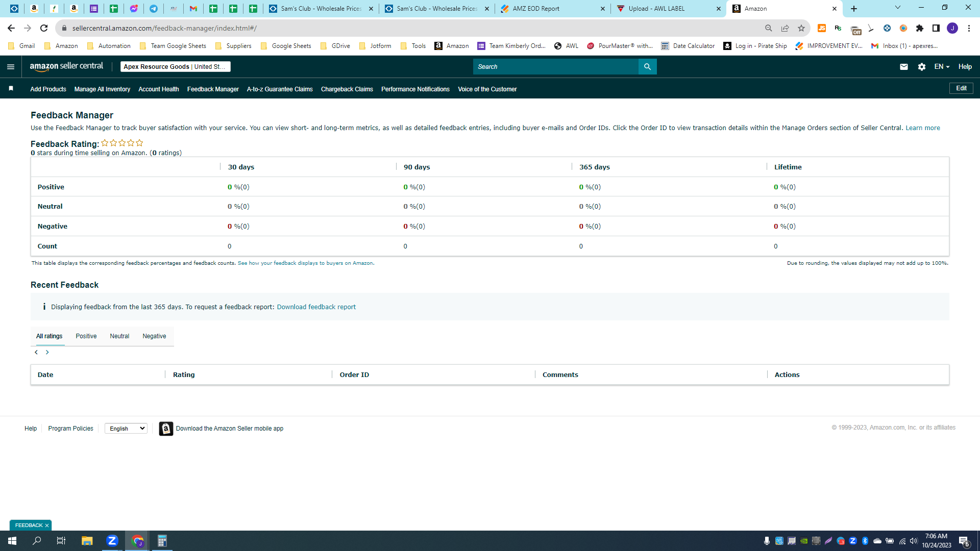Open the Chrome profile avatar J
The image size is (980, 551).
(952, 28)
